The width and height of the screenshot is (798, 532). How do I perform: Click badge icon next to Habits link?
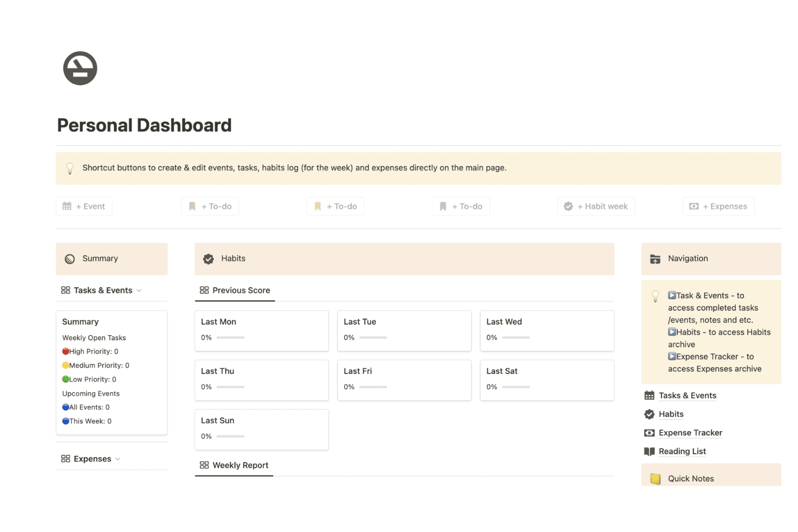pyautogui.click(x=649, y=414)
